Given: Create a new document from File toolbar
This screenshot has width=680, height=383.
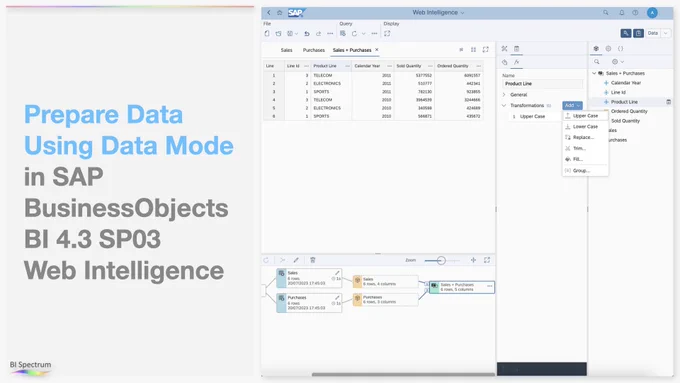Looking at the screenshot, I should (x=267, y=33).
